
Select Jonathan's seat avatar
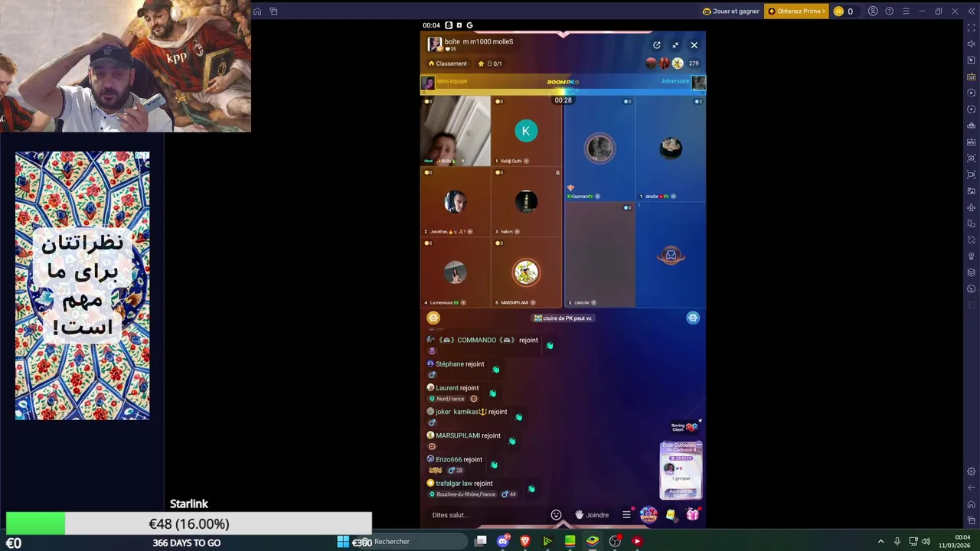(x=455, y=202)
